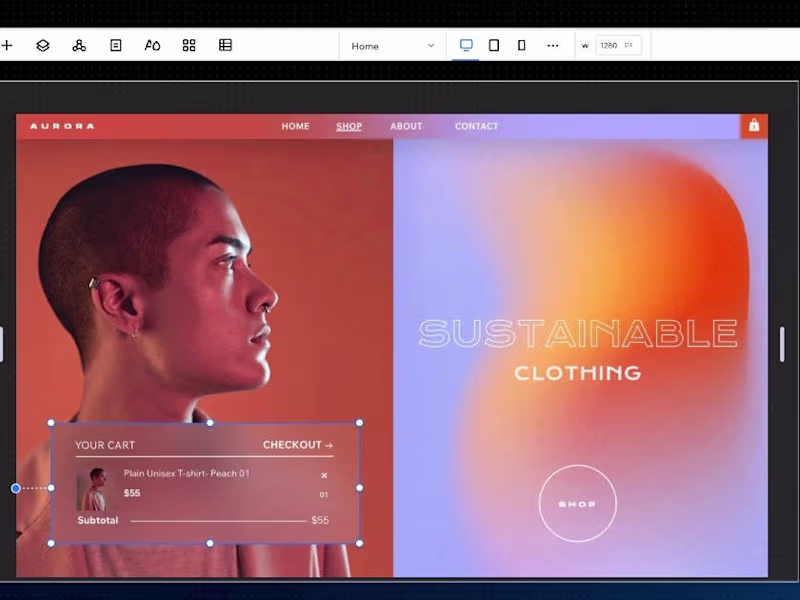Open the App Market grid icon
The height and width of the screenshot is (600, 800).
click(x=189, y=45)
